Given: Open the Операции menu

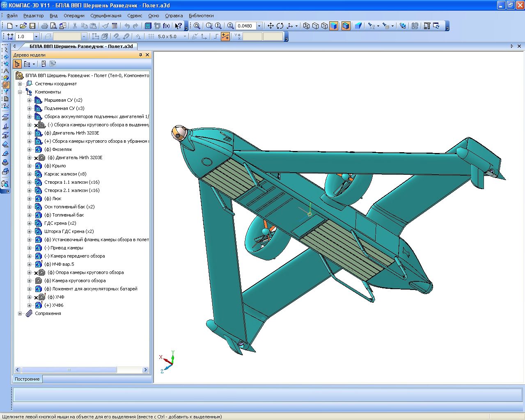Looking at the screenshot, I should pos(74,16).
